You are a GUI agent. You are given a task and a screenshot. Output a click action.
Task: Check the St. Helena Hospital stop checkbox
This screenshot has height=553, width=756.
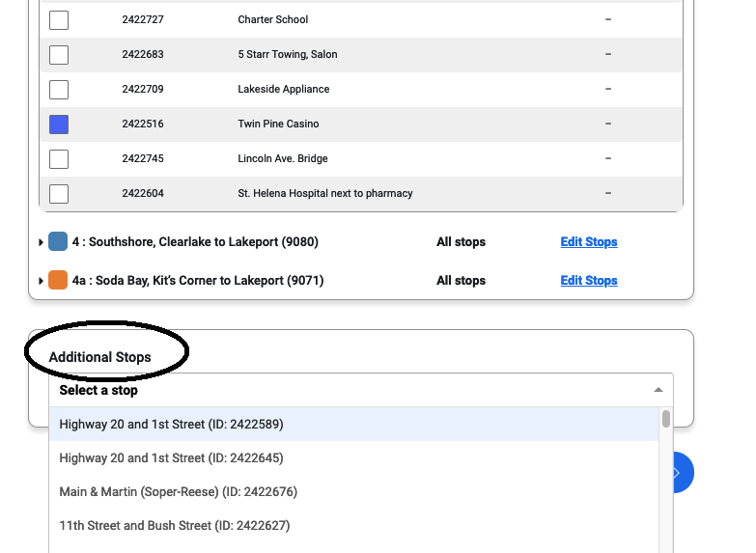point(59,194)
